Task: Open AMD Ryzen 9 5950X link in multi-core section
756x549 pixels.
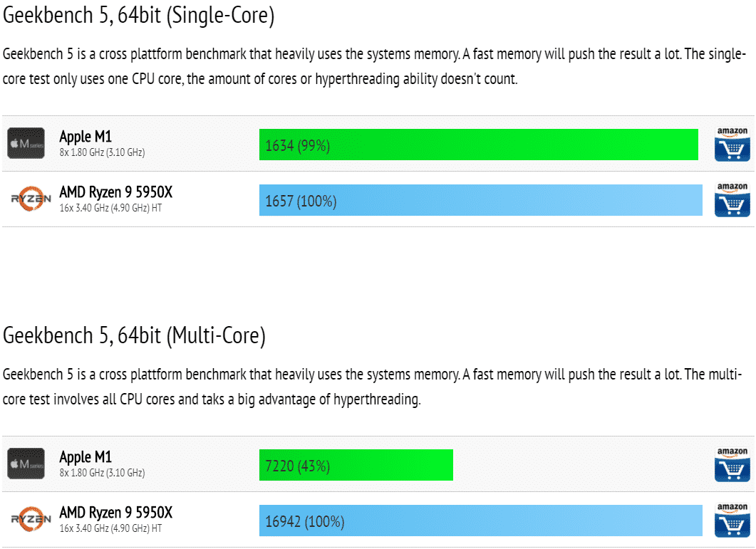Action: [115, 512]
